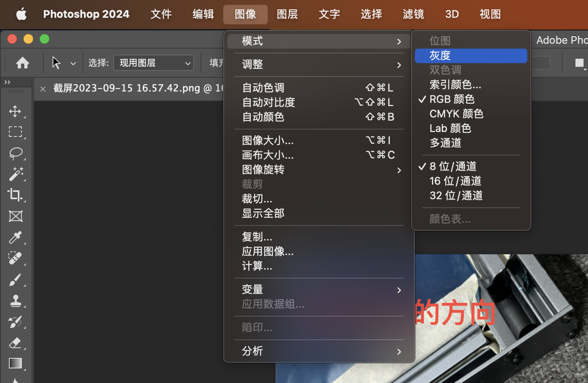The width and height of the screenshot is (588, 383).
Task: Select the Rectangular Marquee tool
Action: pyautogui.click(x=15, y=132)
